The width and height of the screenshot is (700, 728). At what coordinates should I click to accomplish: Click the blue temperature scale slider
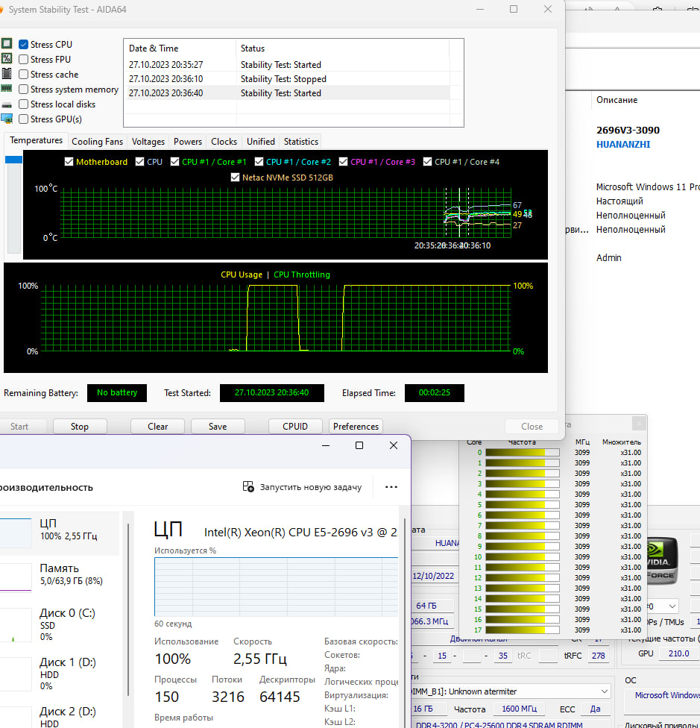coord(13,160)
